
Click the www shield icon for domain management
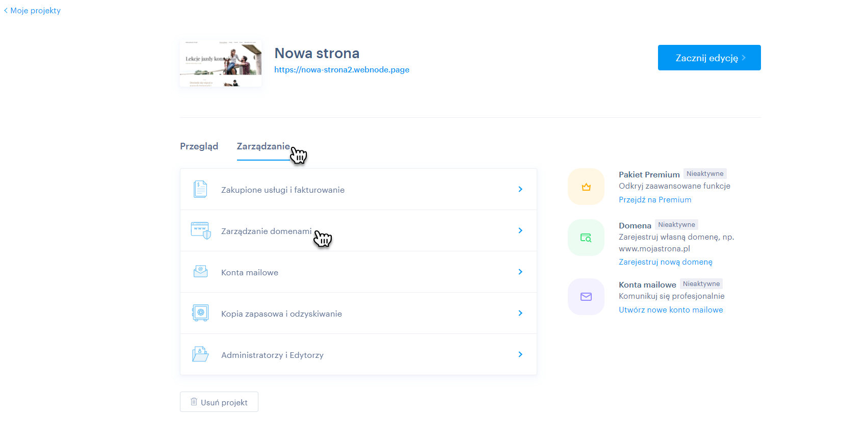click(x=201, y=230)
